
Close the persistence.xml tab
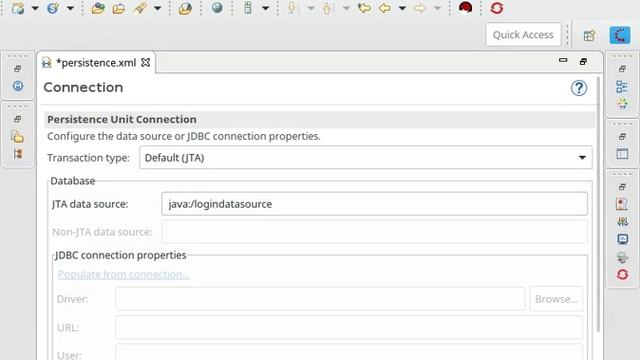click(145, 62)
